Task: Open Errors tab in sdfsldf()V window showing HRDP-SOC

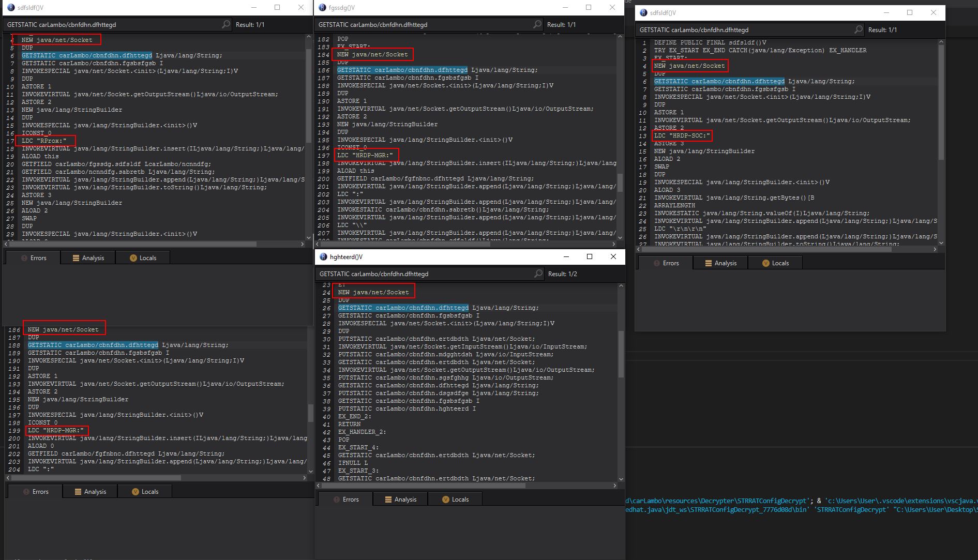Action: point(665,263)
